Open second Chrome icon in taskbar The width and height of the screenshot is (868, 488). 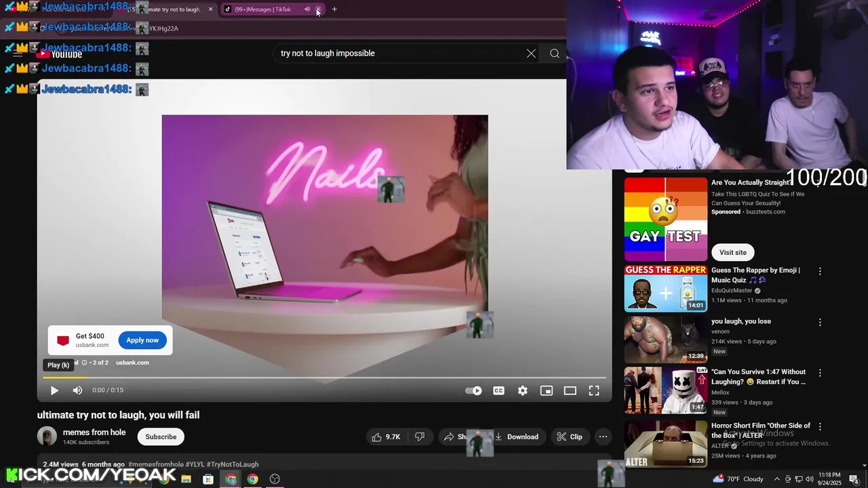(252, 479)
